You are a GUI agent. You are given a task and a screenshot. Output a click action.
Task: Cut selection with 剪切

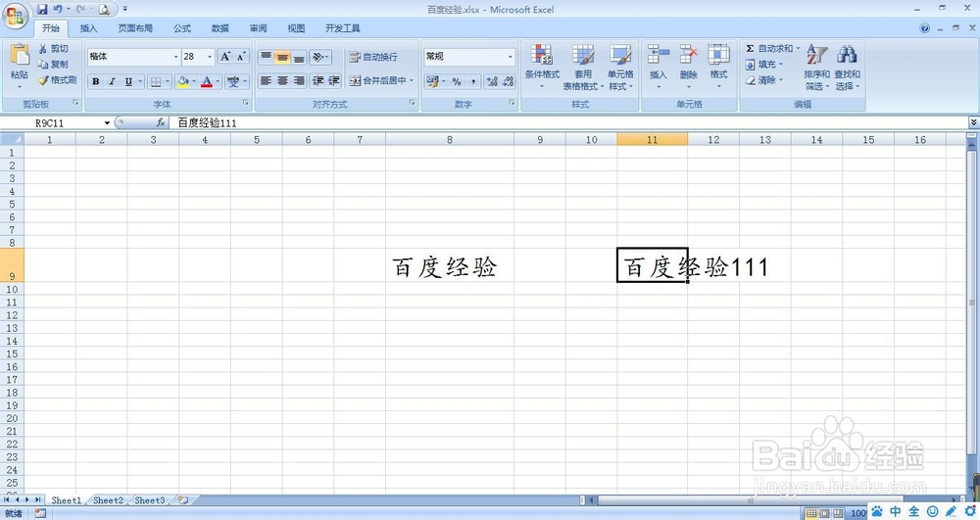point(53,49)
